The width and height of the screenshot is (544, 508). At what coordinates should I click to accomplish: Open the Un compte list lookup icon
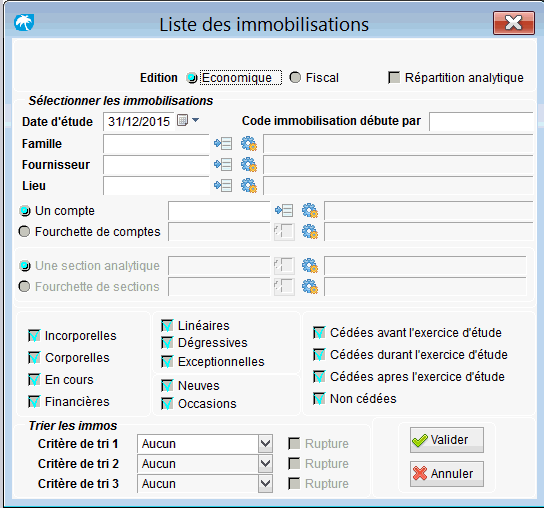point(284,210)
